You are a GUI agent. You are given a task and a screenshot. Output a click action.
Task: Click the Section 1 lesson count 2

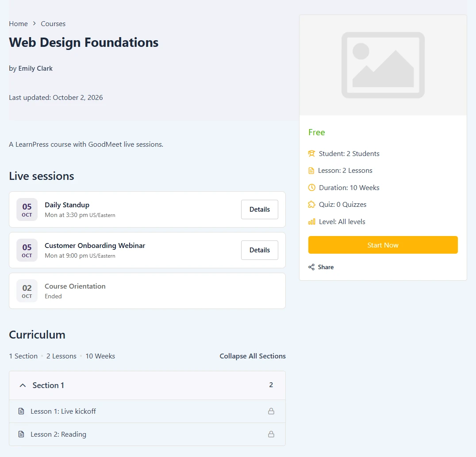point(271,385)
